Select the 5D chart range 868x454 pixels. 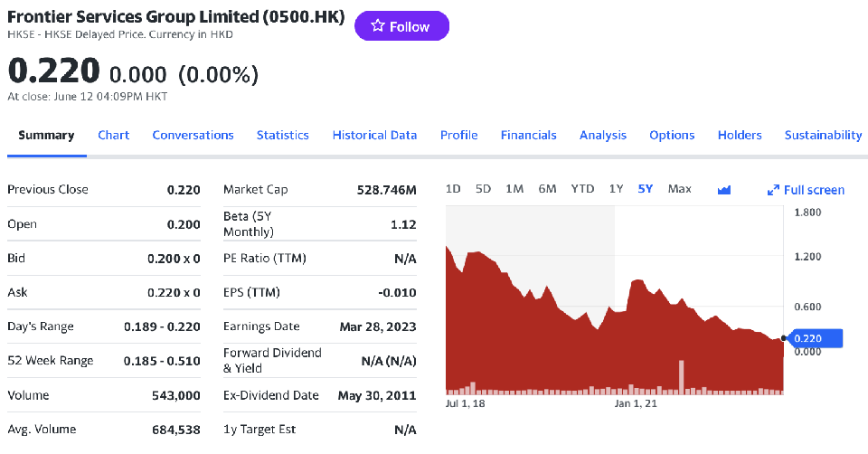tap(483, 189)
